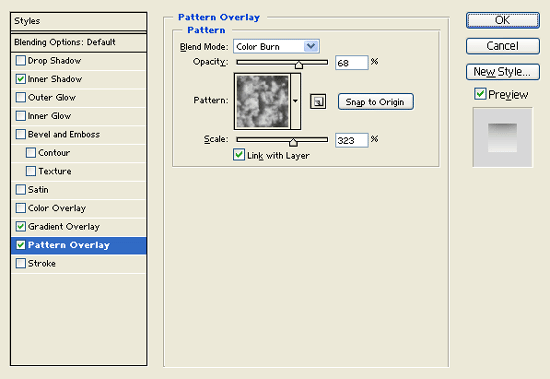Viewport: 550px width, 379px height.
Task: Select the Drop Shadow style label
Action: point(54,61)
